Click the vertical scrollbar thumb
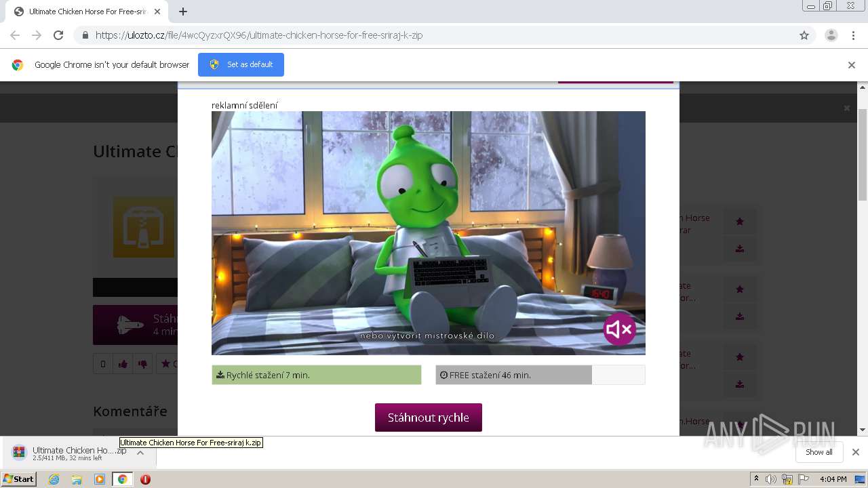 pyautogui.click(x=863, y=155)
